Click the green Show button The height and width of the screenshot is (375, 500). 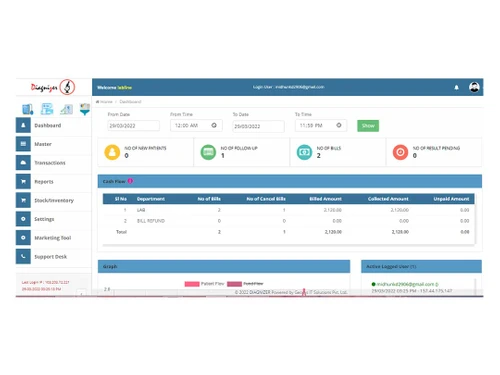368,126
